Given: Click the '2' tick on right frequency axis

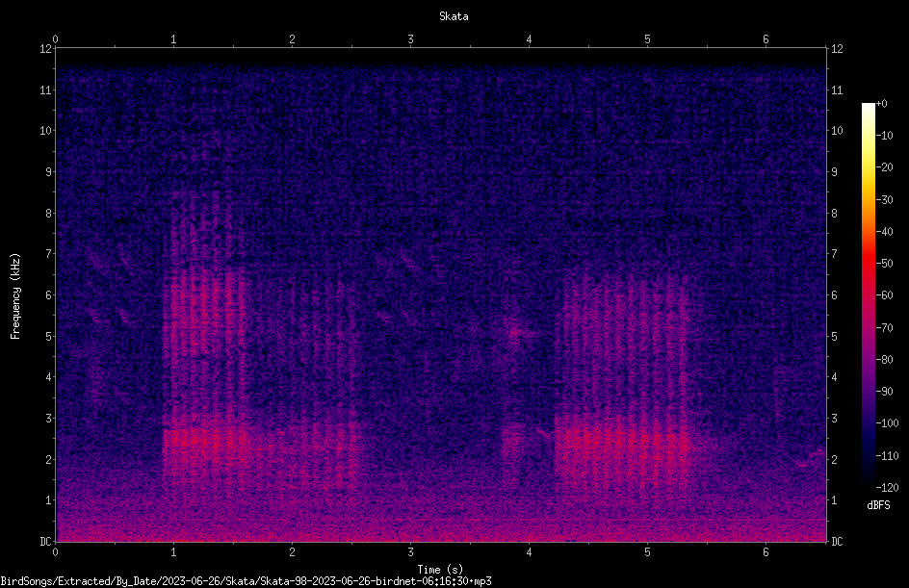Looking at the screenshot, I should pos(834,459).
